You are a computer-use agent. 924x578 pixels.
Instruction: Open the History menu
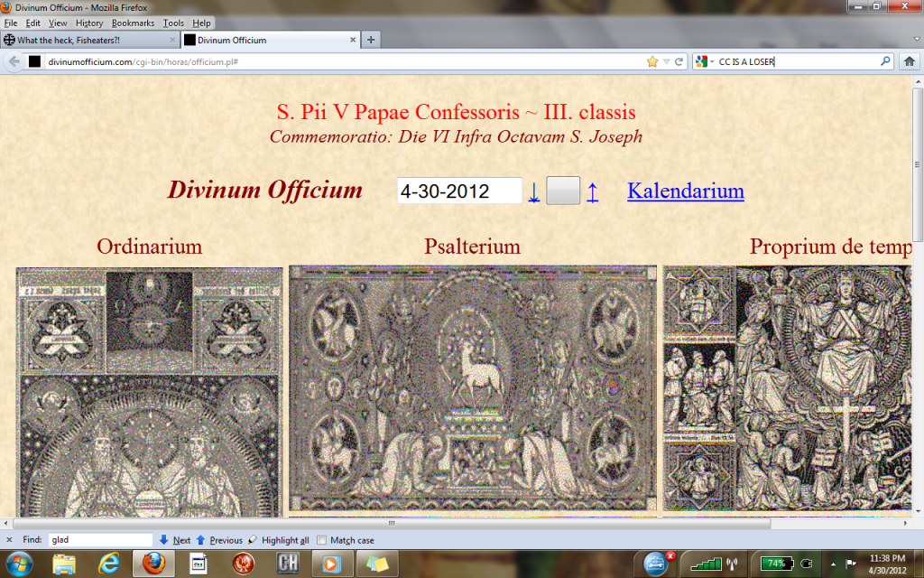89,23
